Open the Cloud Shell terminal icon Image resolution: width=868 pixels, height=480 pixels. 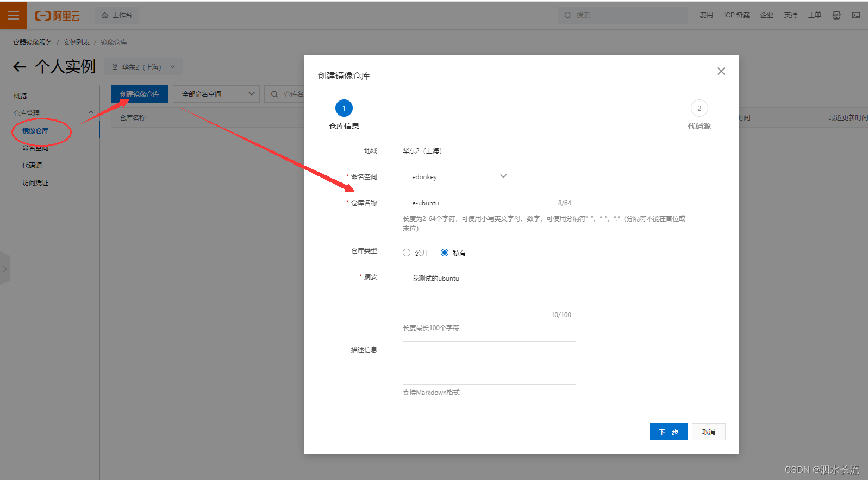click(856, 15)
